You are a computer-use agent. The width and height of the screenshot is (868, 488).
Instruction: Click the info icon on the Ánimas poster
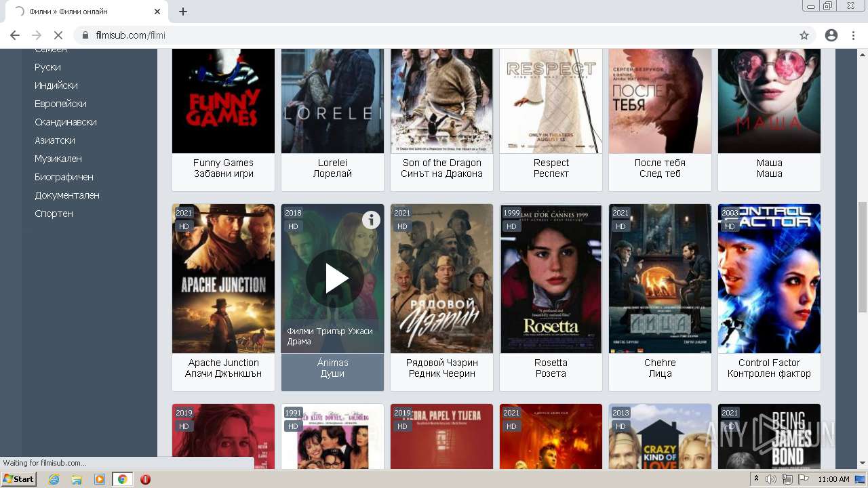tap(371, 220)
